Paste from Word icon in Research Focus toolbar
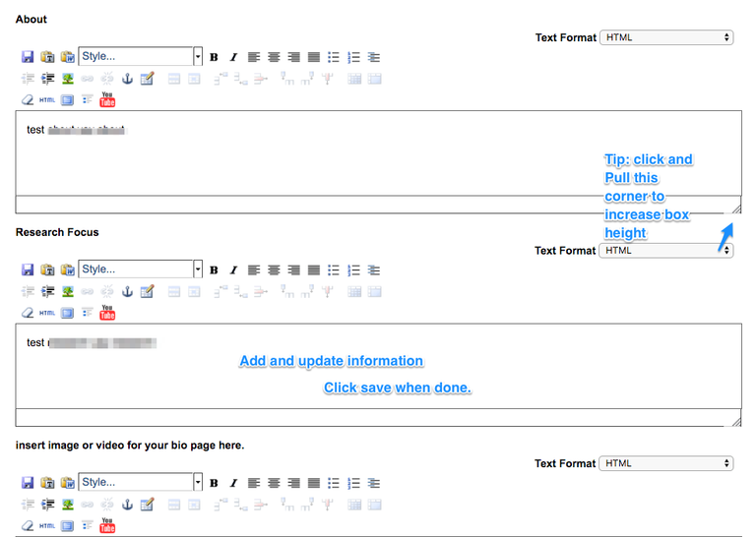This screenshot has height=537, width=756. (x=68, y=270)
